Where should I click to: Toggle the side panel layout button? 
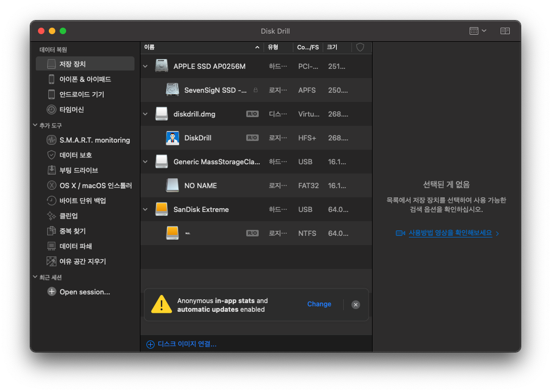coord(505,31)
